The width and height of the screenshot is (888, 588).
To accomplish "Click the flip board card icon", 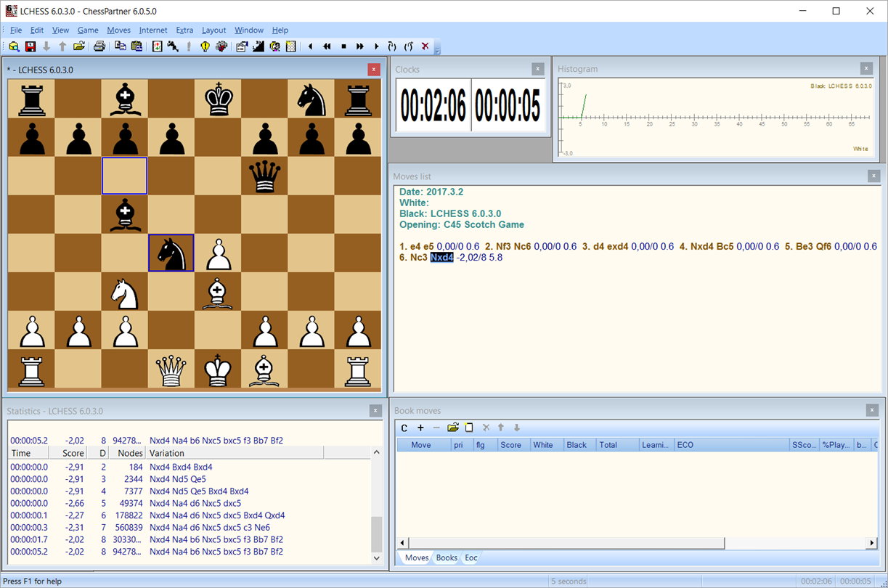I will point(157,46).
